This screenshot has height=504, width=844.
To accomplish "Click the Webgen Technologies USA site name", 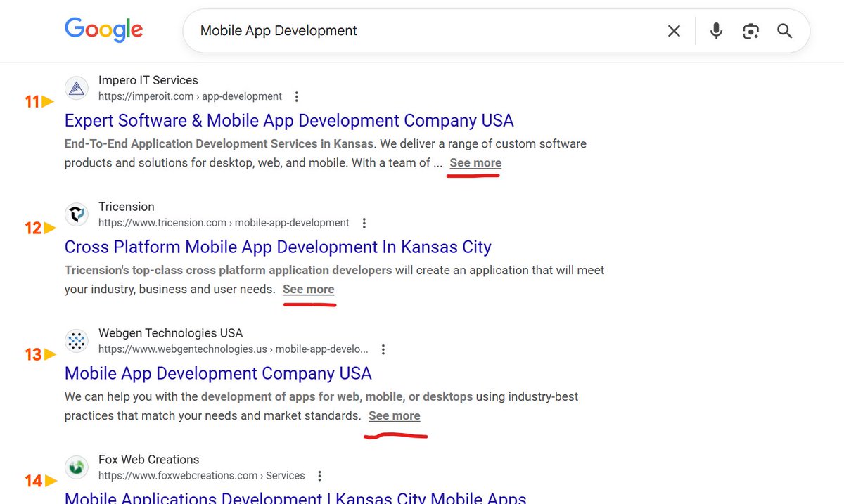I will tap(171, 333).
